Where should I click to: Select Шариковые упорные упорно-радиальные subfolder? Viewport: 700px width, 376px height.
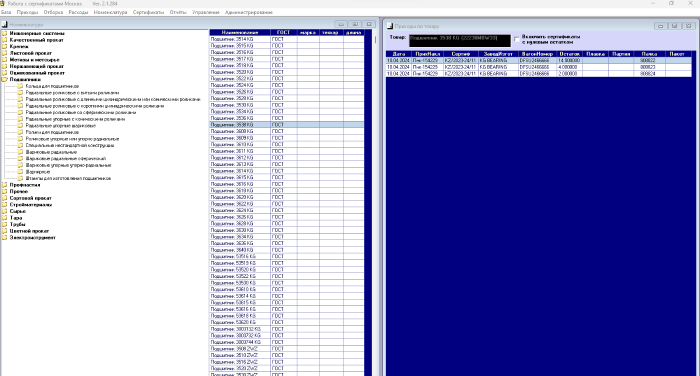point(68,165)
